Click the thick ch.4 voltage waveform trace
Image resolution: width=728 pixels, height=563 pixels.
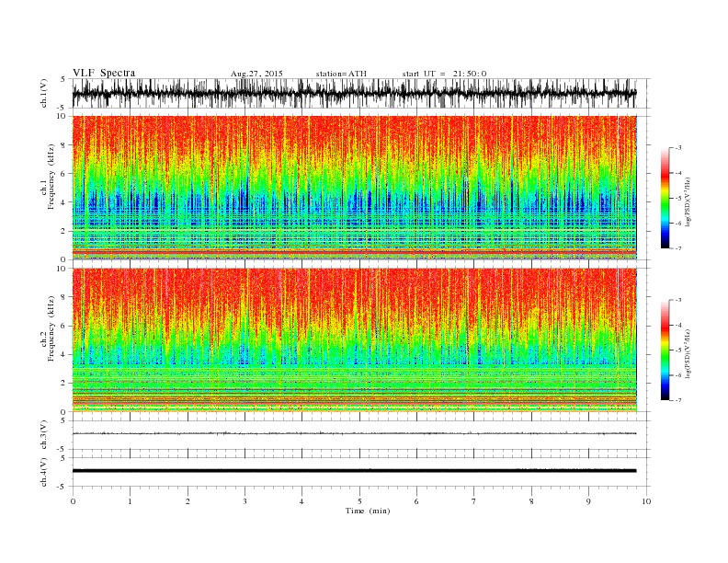(354, 471)
